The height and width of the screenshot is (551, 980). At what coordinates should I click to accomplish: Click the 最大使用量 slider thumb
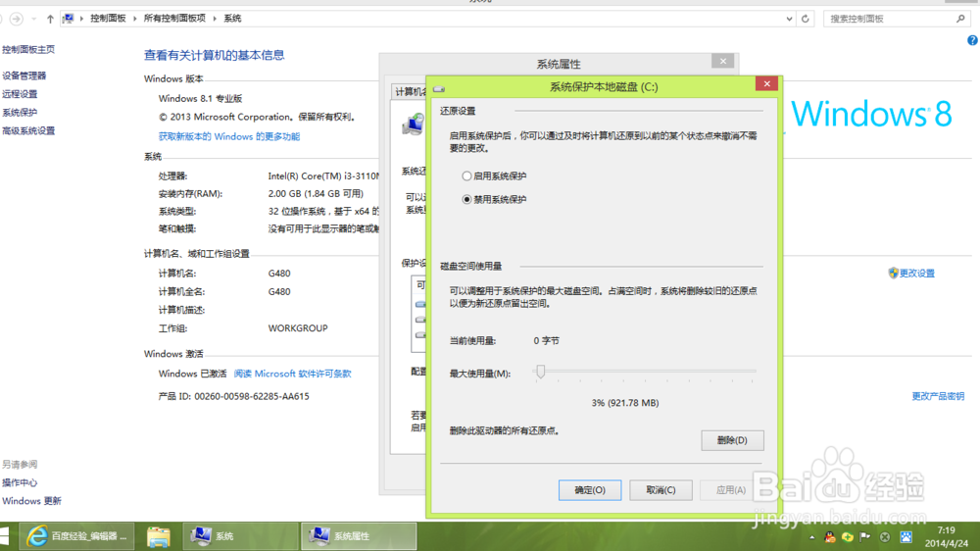tap(541, 372)
